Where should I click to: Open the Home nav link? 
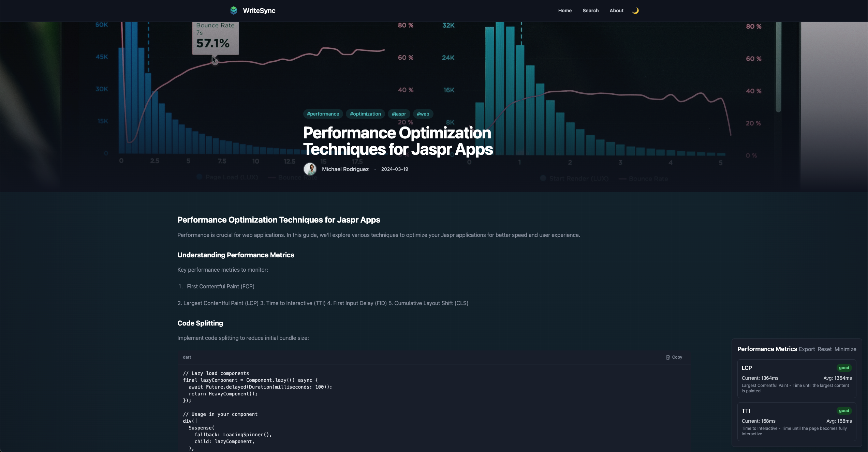[x=565, y=11]
